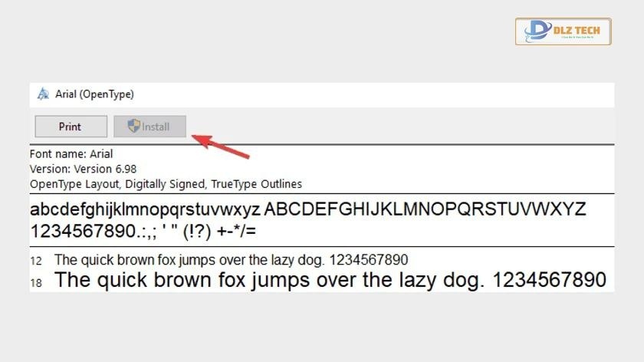Click the UAC shield icon on Install
644x362 pixels.
(x=134, y=126)
